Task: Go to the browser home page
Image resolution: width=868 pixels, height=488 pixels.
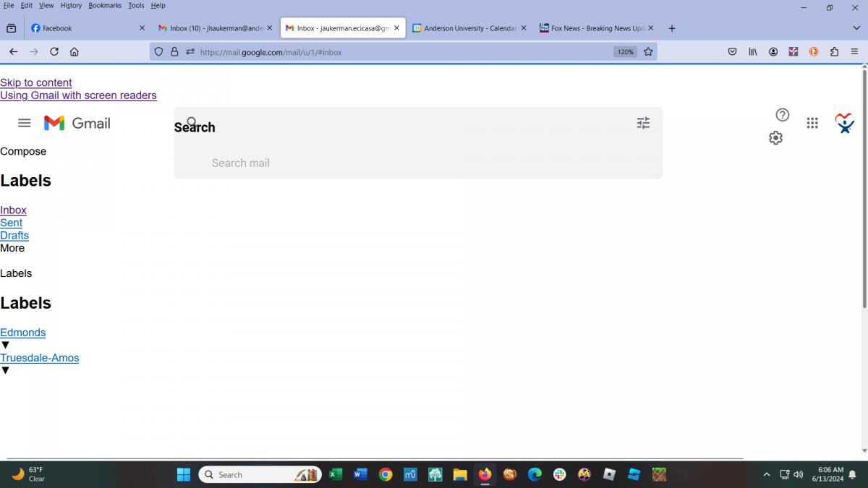Action: tap(75, 52)
